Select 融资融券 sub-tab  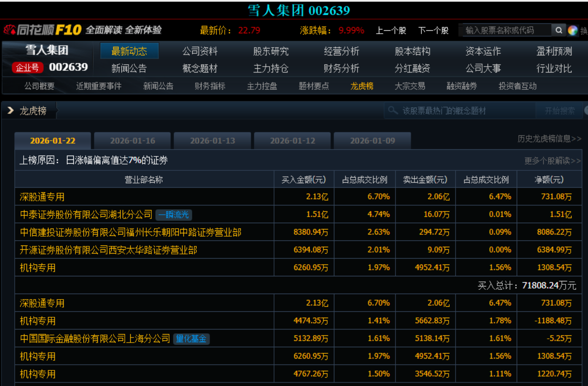point(462,86)
